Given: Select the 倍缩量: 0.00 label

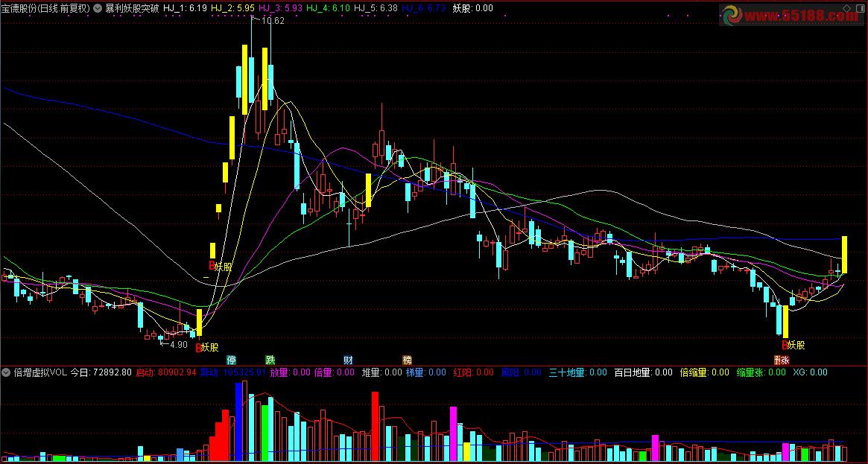Looking at the screenshot, I should (705, 372).
